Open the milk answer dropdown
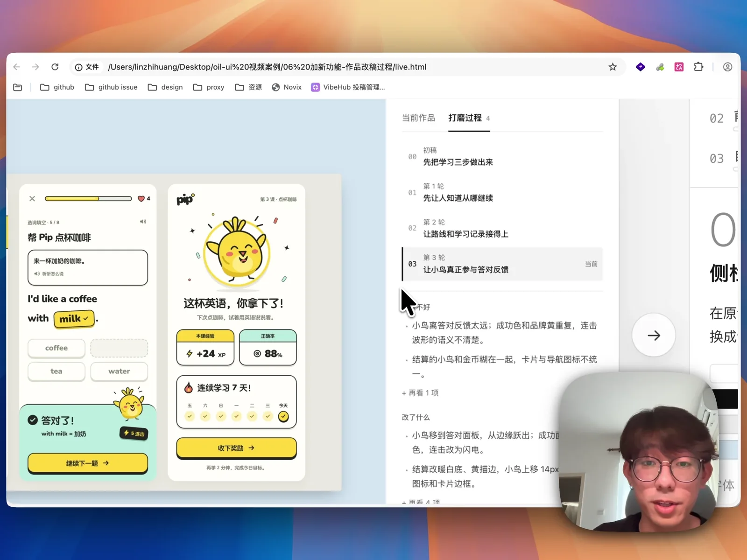The height and width of the screenshot is (560, 747). 74,319
